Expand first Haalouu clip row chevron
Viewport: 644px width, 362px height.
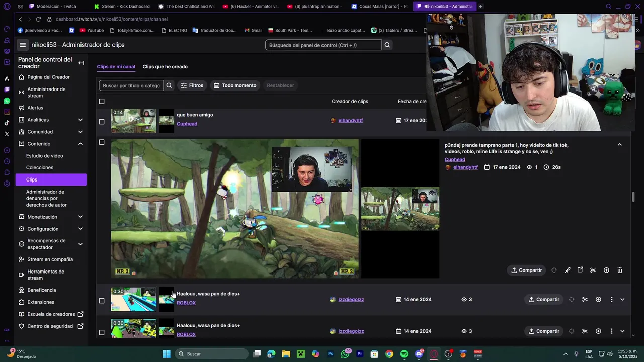622,299
